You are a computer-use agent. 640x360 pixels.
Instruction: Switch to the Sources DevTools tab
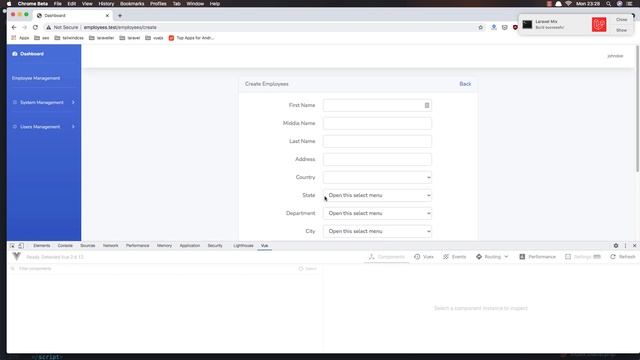tap(88, 246)
